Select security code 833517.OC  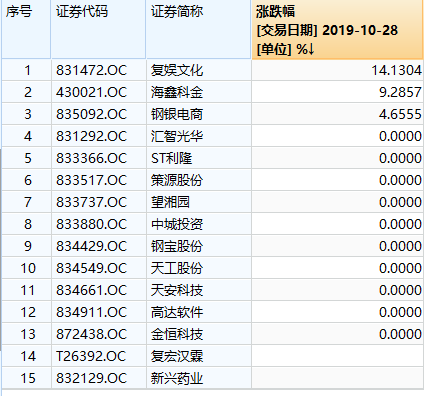tap(92, 180)
